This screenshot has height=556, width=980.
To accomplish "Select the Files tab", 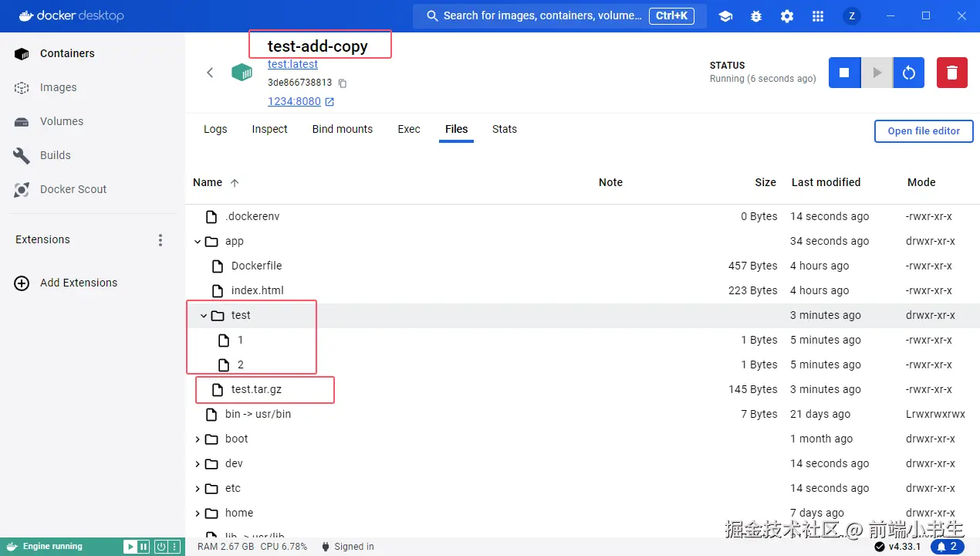I will 457,129.
